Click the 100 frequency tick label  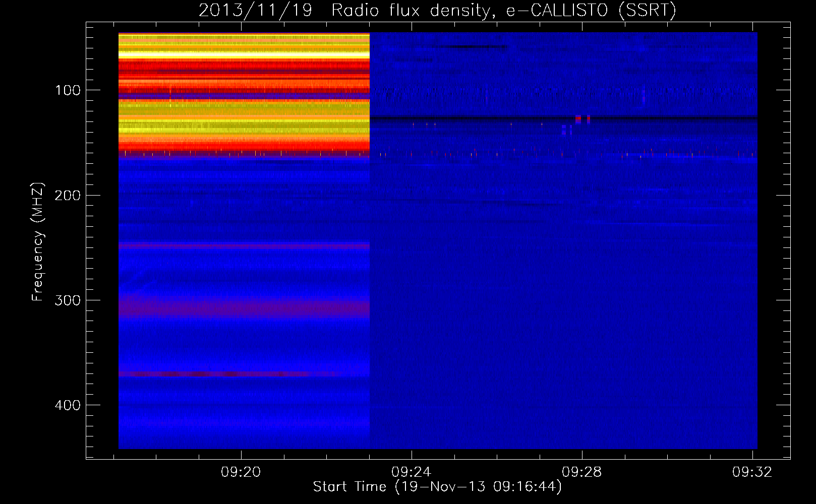68,90
